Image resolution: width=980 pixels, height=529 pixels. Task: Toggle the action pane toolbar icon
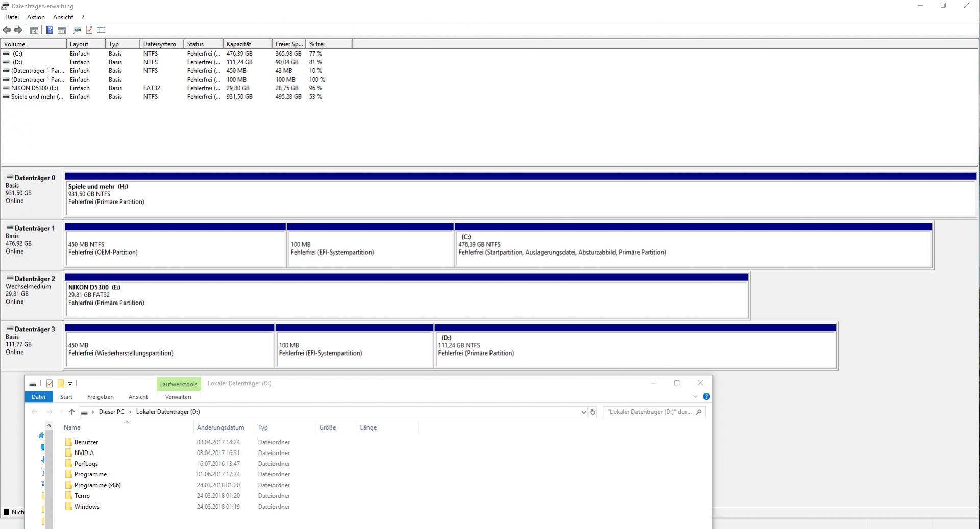62,30
